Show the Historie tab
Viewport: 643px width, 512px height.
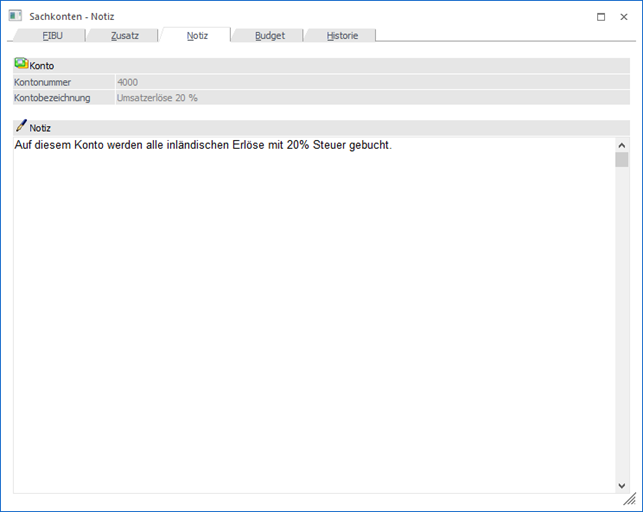[x=342, y=35]
